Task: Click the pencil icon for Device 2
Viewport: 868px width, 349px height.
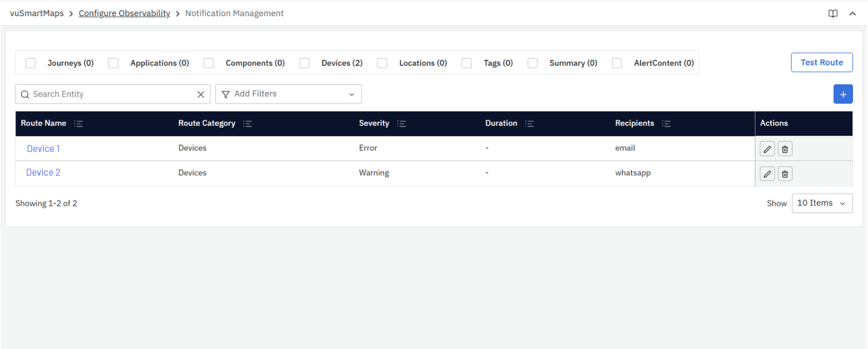Action: [x=767, y=173]
